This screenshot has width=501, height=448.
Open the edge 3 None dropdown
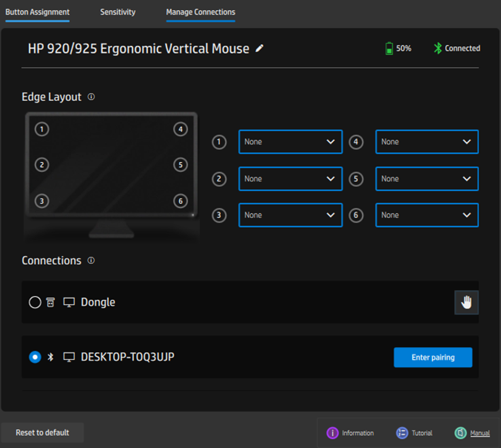pyautogui.click(x=290, y=215)
